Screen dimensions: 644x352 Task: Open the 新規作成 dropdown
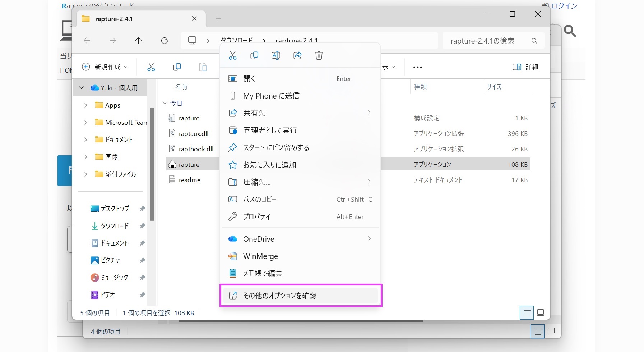(105, 67)
